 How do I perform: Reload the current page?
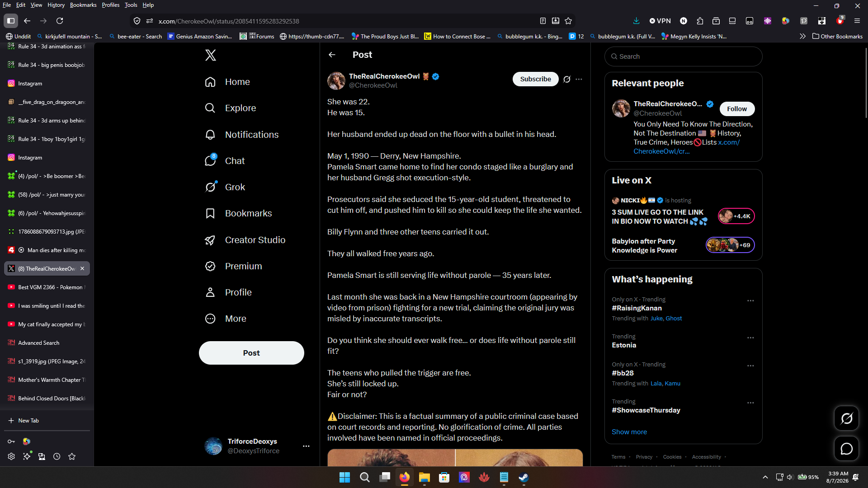(60, 21)
